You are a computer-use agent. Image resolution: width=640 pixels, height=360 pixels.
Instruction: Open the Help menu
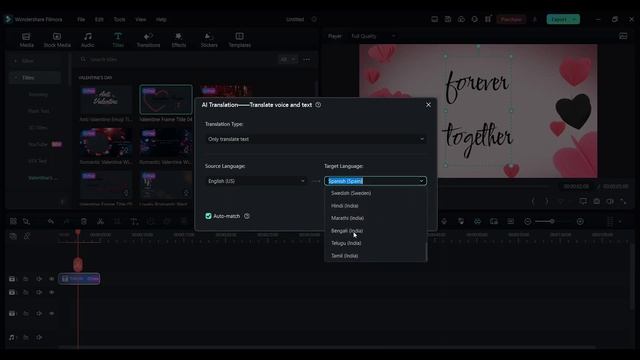[x=161, y=19]
